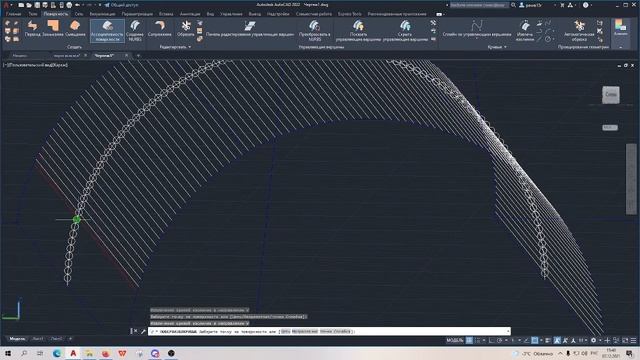Switch to the Лист1 layout tab
Screen dimensions: 640x360
click(38, 339)
